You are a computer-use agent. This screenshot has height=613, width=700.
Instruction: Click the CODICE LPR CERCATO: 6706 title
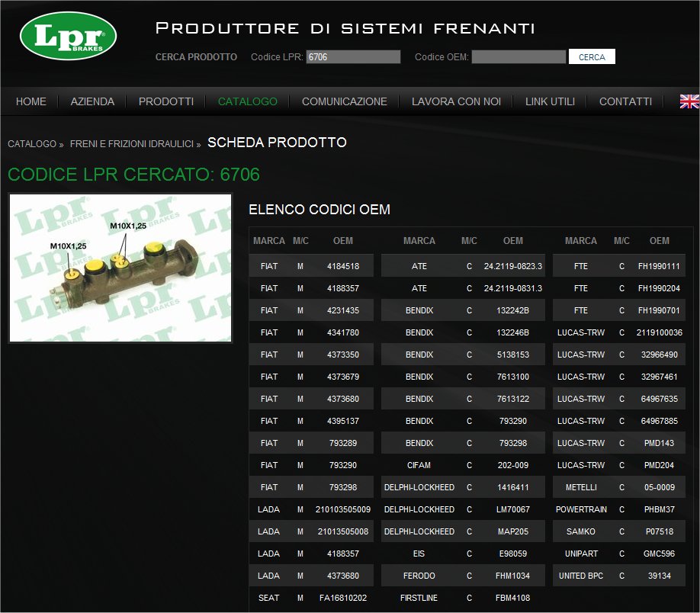133,174
